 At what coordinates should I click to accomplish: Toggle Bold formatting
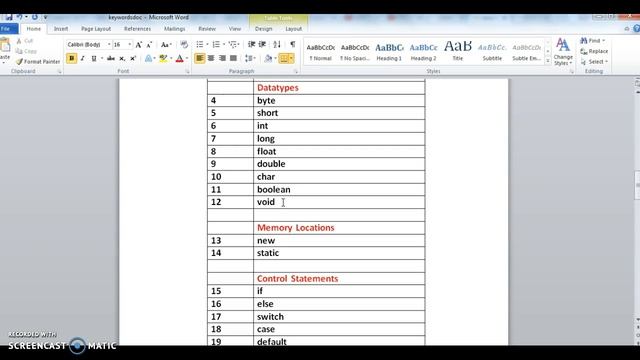(x=71, y=58)
